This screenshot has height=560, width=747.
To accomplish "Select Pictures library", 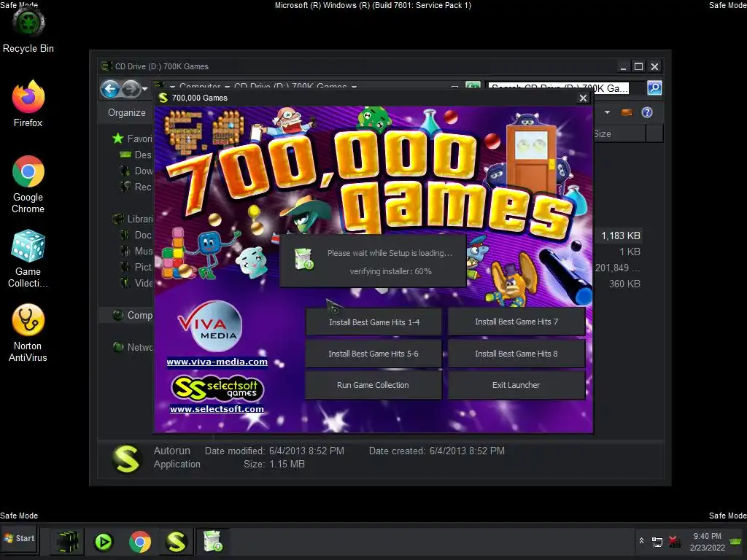I will coord(135,267).
